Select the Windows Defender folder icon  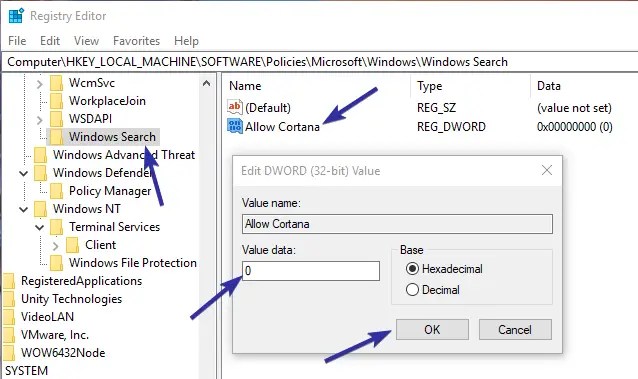click(40, 173)
